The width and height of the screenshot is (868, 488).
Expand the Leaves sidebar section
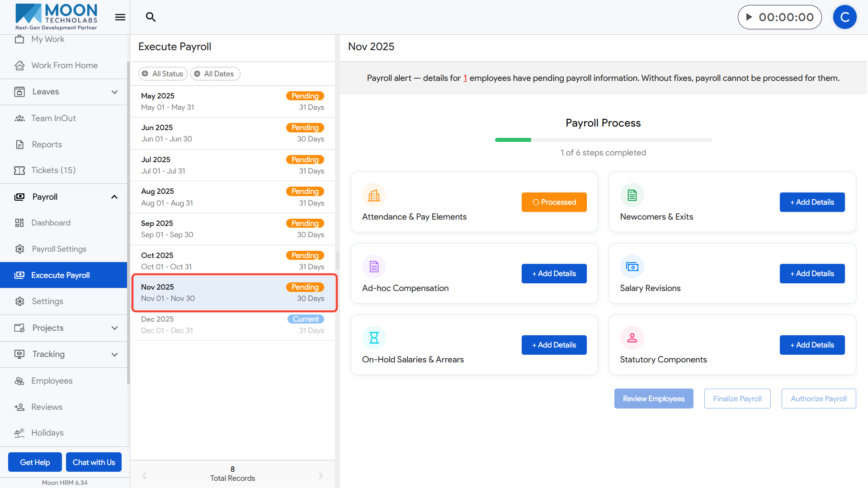[x=114, y=92]
